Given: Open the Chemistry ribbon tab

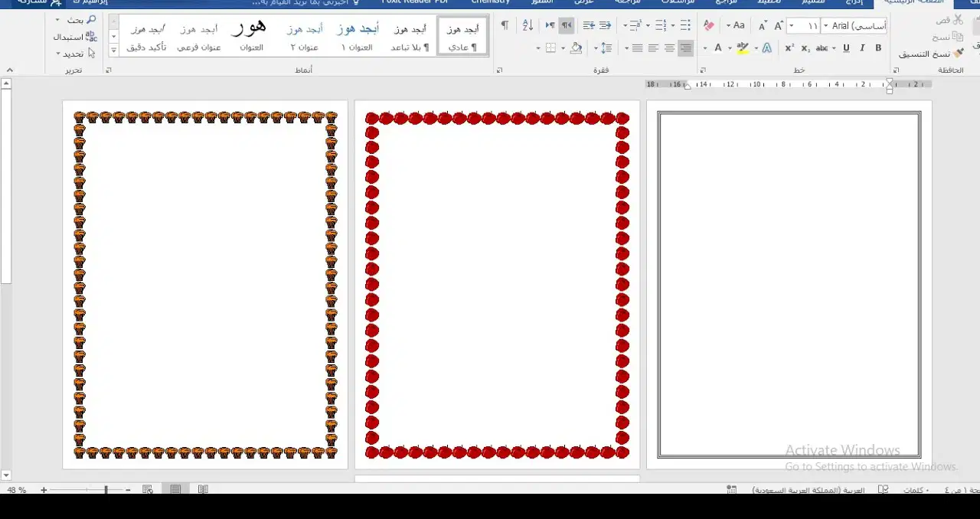Looking at the screenshot, I should 491,2.
